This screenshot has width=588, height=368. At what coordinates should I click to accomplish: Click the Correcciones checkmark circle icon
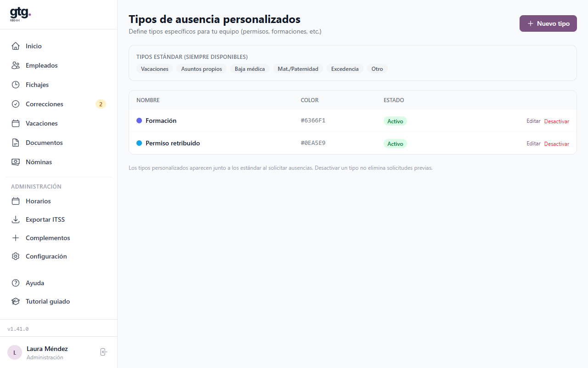click(16, 104)
